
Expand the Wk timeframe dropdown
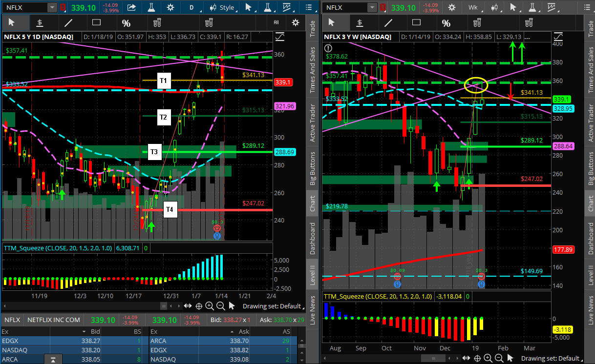click(x=472, y=8)
